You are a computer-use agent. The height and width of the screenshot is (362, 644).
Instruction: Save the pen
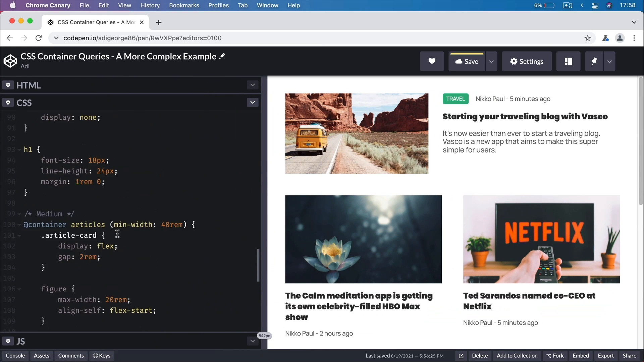467,61
